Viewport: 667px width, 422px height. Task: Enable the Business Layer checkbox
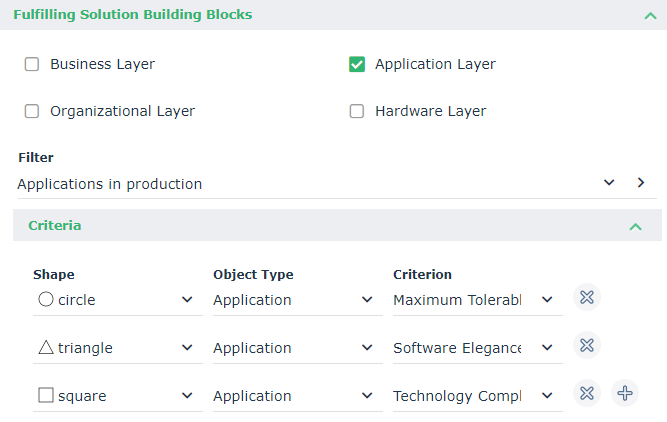pyautogui.click(x=32, y=64)
